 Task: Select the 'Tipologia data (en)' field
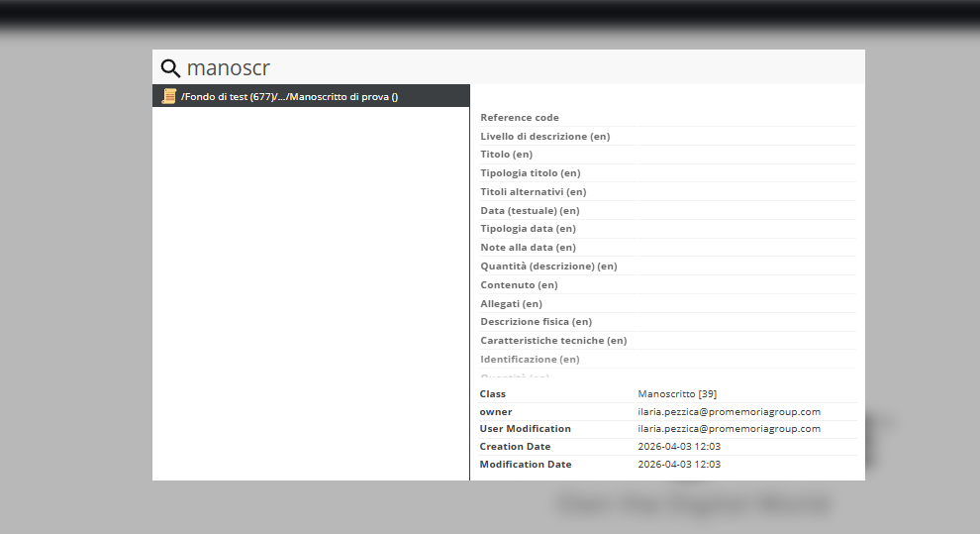[528, 229]
